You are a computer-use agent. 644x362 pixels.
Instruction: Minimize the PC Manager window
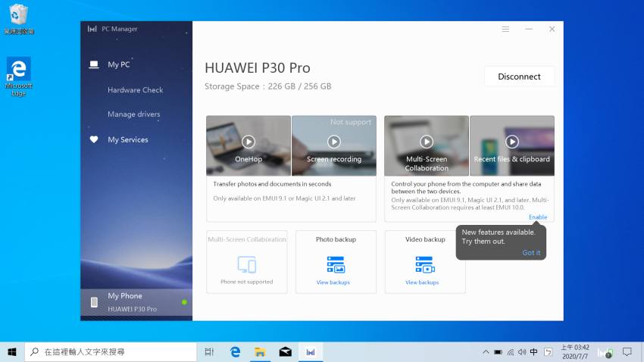[529, 29]
